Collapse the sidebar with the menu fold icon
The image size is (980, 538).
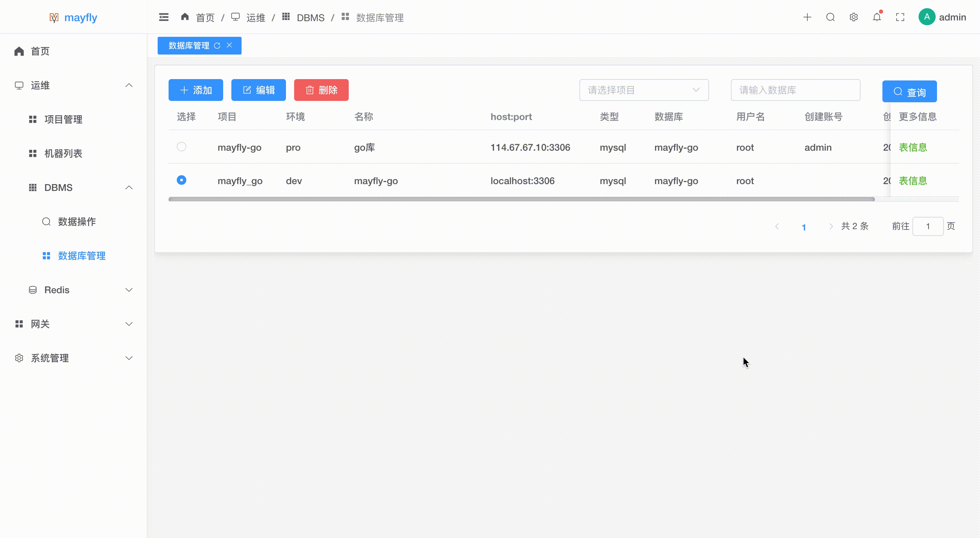(x=163, y=17)
